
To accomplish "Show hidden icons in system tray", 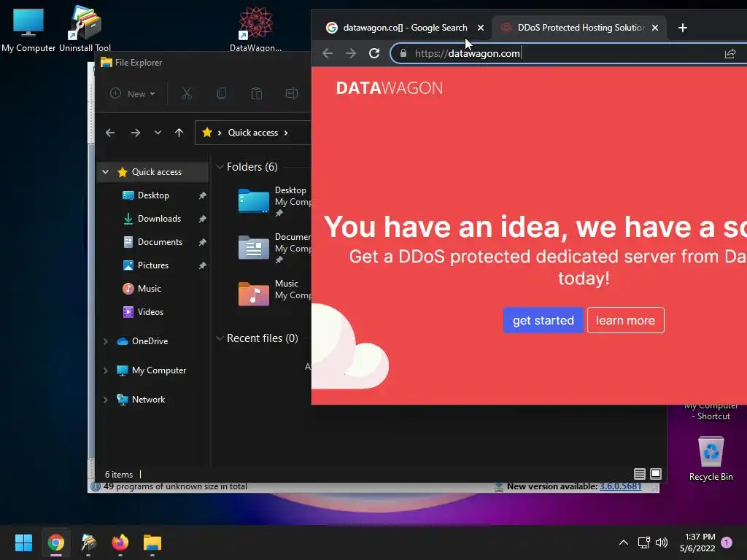I will [624, 542].
